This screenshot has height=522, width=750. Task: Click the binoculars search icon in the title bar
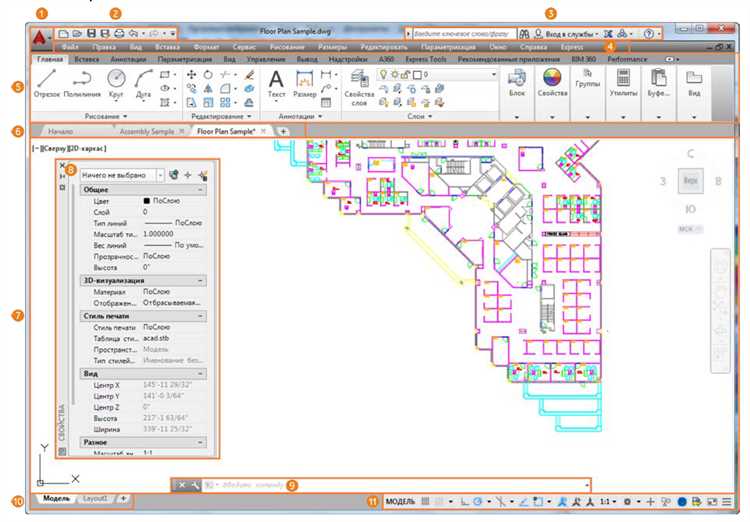(x=524, y=34)
